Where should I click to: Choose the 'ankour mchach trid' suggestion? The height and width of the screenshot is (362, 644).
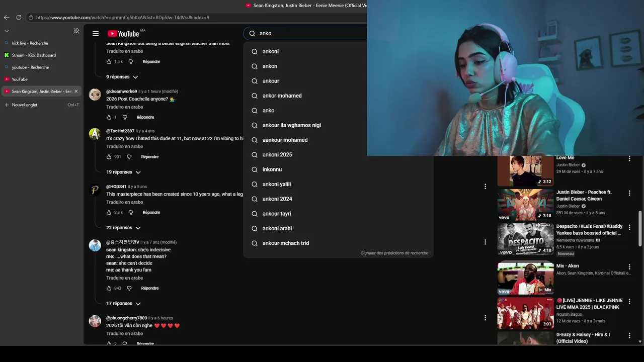point(338,243)
